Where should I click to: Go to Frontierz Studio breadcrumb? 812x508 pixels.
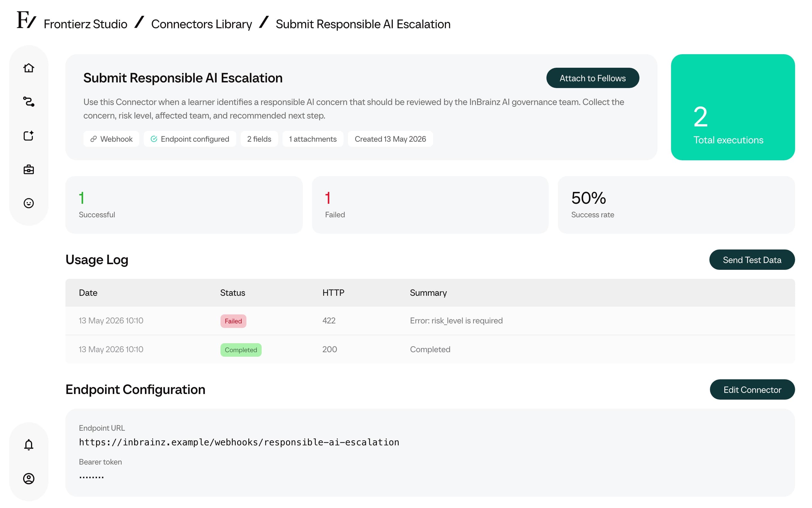tap(85, 24)
